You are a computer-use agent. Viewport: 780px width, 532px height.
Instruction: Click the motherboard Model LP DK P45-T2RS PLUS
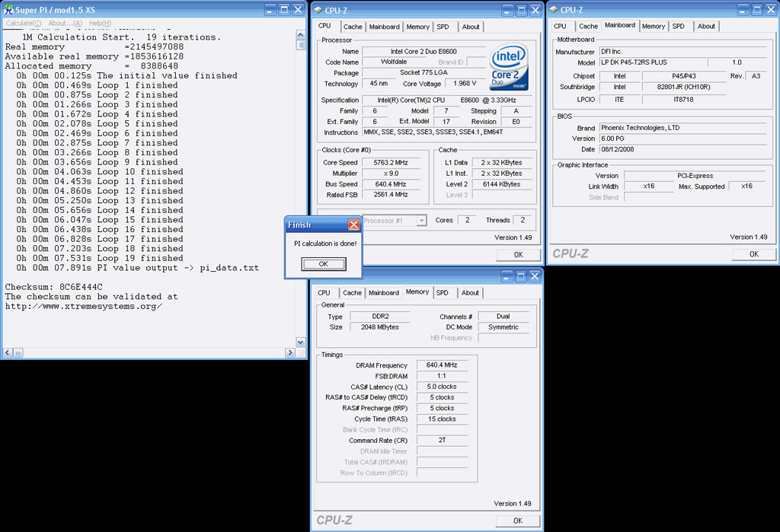(x=653, y=62)
